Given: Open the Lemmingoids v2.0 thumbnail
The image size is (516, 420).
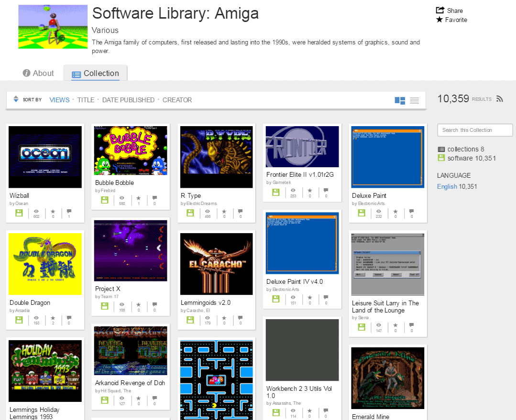Looking at the screenshot, I should (217, 263).
